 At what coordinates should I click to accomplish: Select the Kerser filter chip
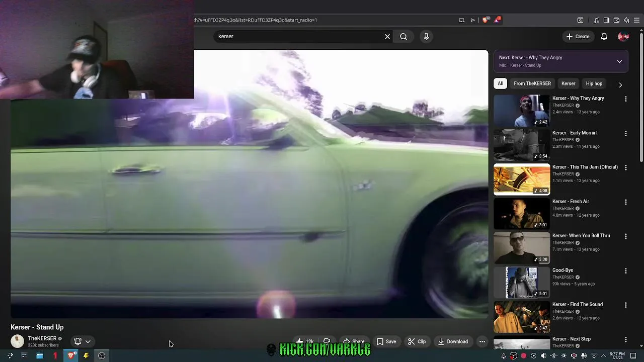pos(568,83)
